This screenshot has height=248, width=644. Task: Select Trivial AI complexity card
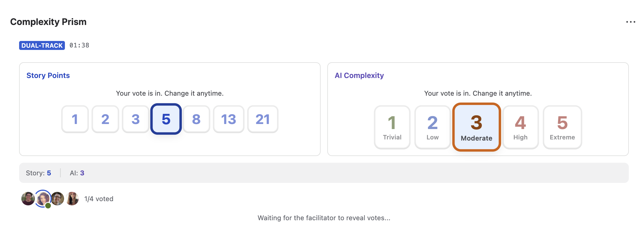click(392, 127)
